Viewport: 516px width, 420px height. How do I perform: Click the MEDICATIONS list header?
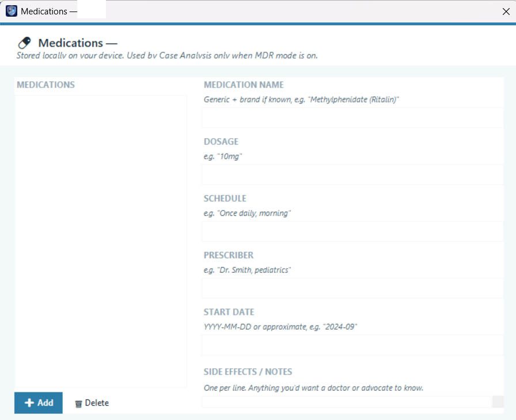[x=45, y=85]
